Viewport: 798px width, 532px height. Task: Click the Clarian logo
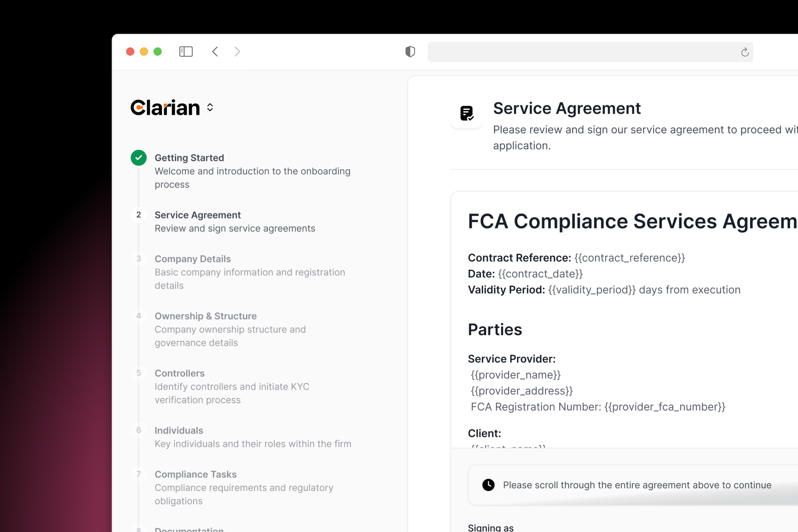tap(165, 108)
